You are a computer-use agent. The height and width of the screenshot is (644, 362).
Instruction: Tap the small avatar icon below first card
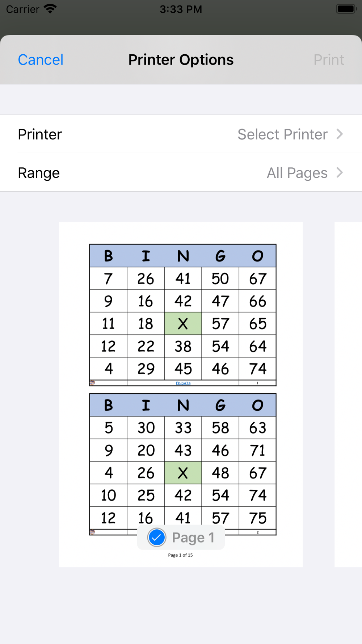[92, 383]
